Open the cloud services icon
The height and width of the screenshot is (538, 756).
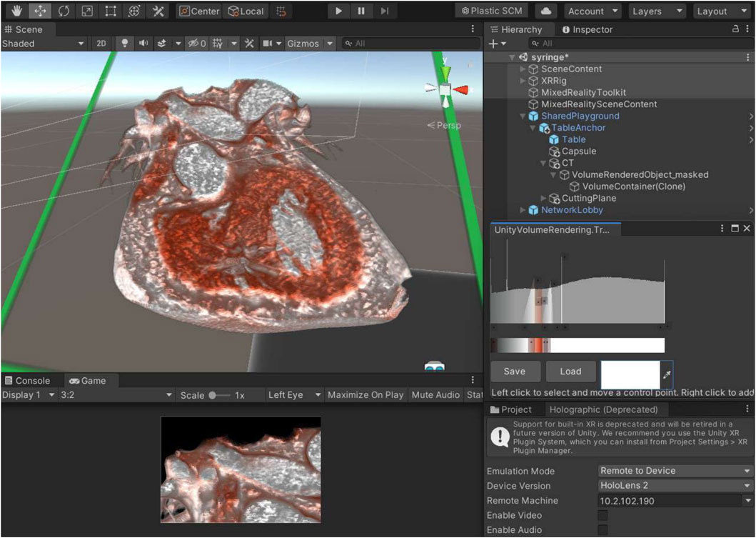[x=546, y=11]
